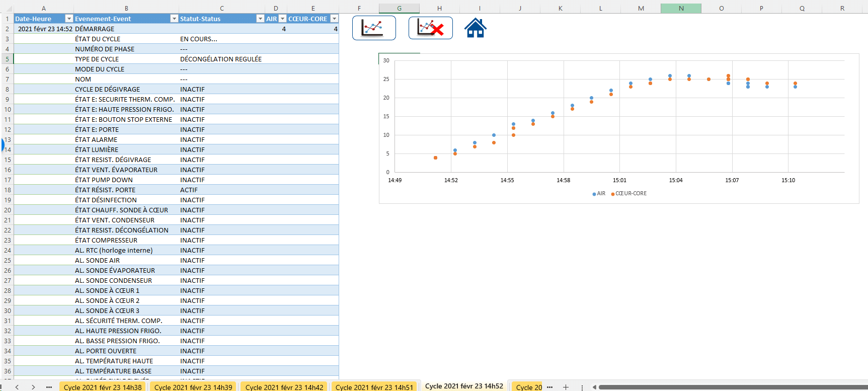Viewport: 868px width, 391px height.
Task: Switch to sheet Cycle 2021 févr 23 14h42
Action: coord(284,387)
